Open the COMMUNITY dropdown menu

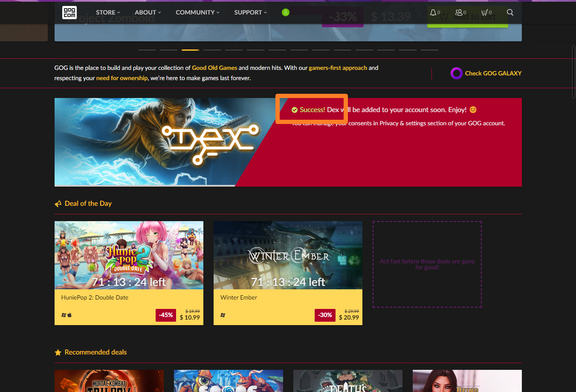(197, 12)
